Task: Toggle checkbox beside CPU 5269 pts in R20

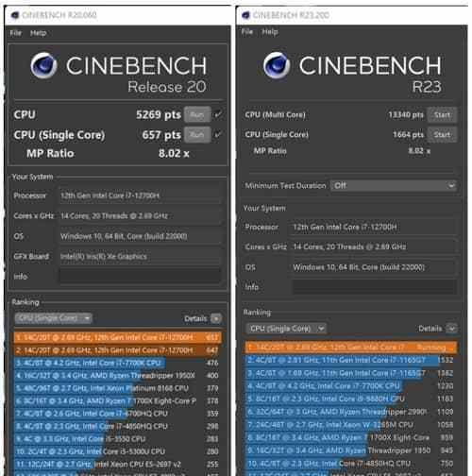Action: 218,114
